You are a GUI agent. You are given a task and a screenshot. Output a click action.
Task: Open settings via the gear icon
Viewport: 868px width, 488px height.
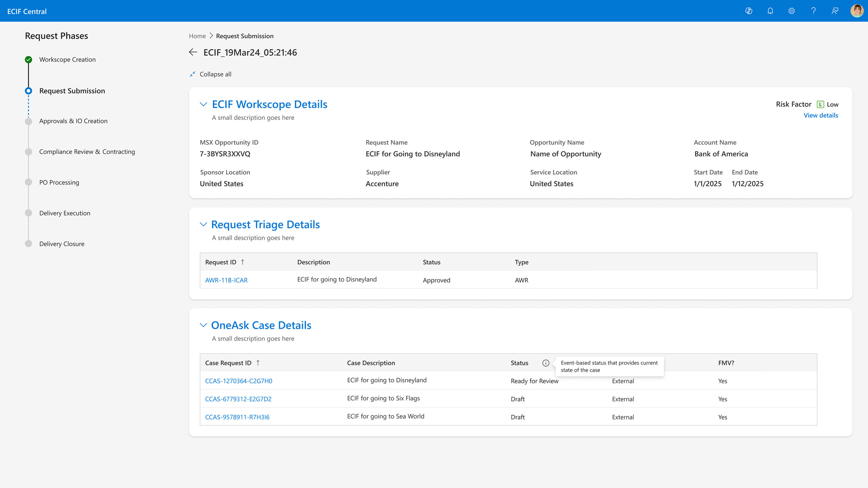pos(791,11)
